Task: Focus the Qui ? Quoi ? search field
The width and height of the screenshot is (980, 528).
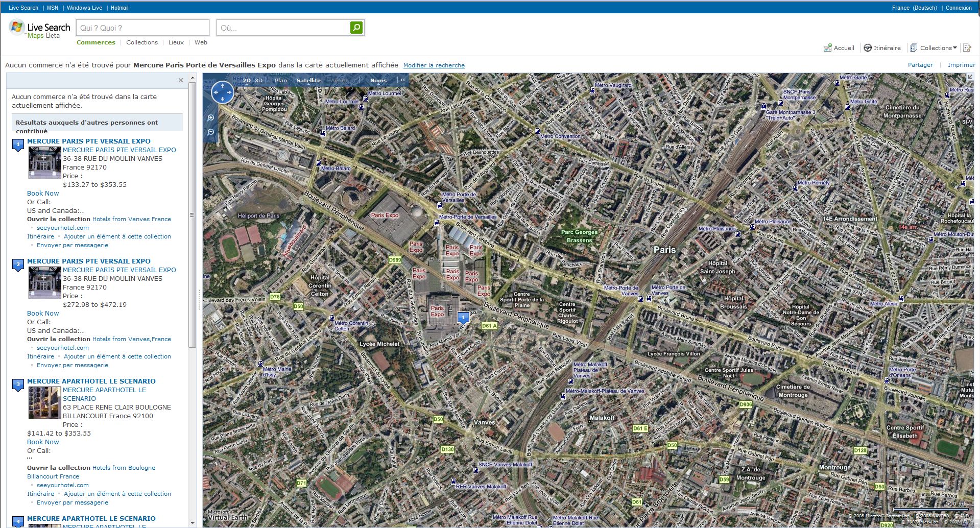Action: [142, 28]
